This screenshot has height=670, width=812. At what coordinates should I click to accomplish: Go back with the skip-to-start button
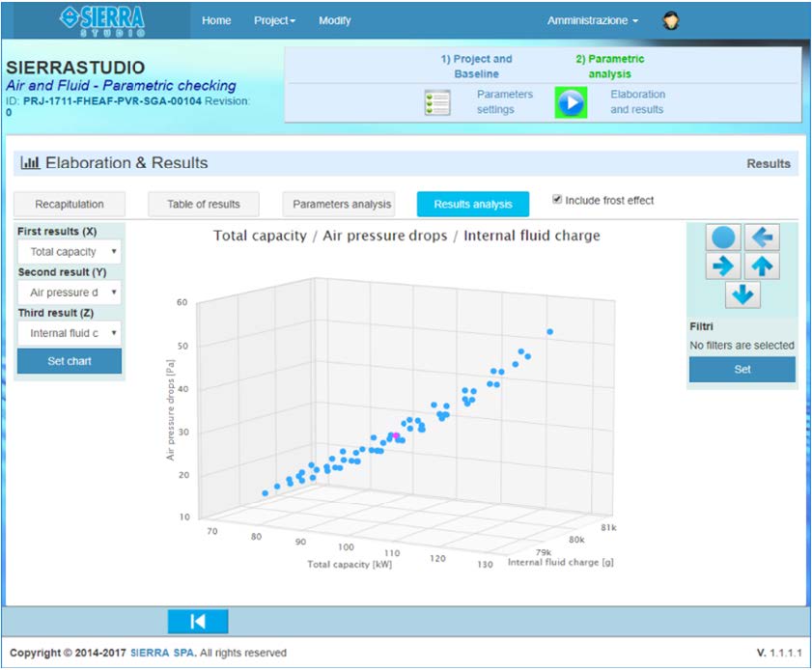pos(198,622)
